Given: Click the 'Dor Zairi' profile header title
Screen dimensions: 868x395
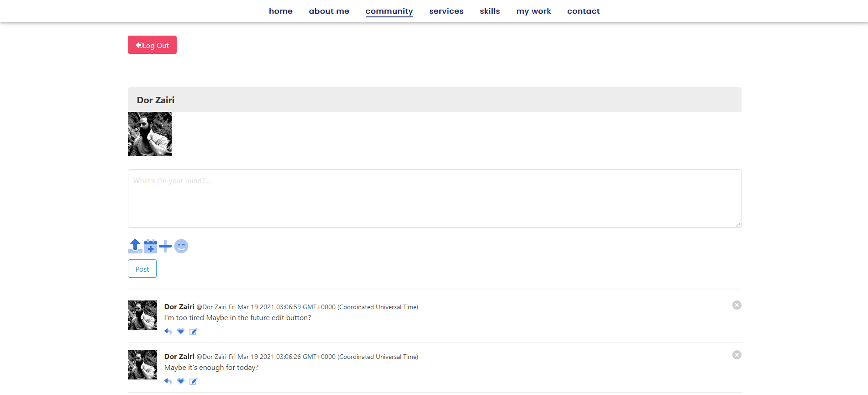Looking at the screenshot, I should pyautogui.click(x=156, y=100).
